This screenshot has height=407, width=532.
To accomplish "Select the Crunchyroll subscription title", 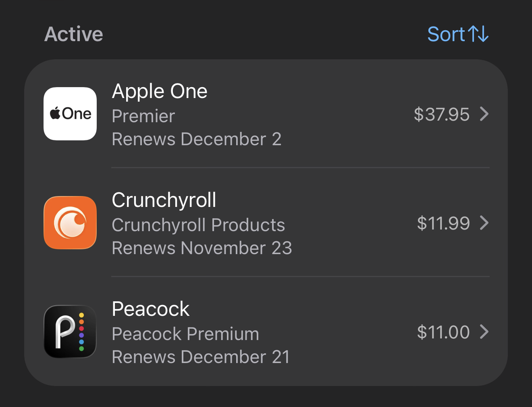I will [164, 200].
